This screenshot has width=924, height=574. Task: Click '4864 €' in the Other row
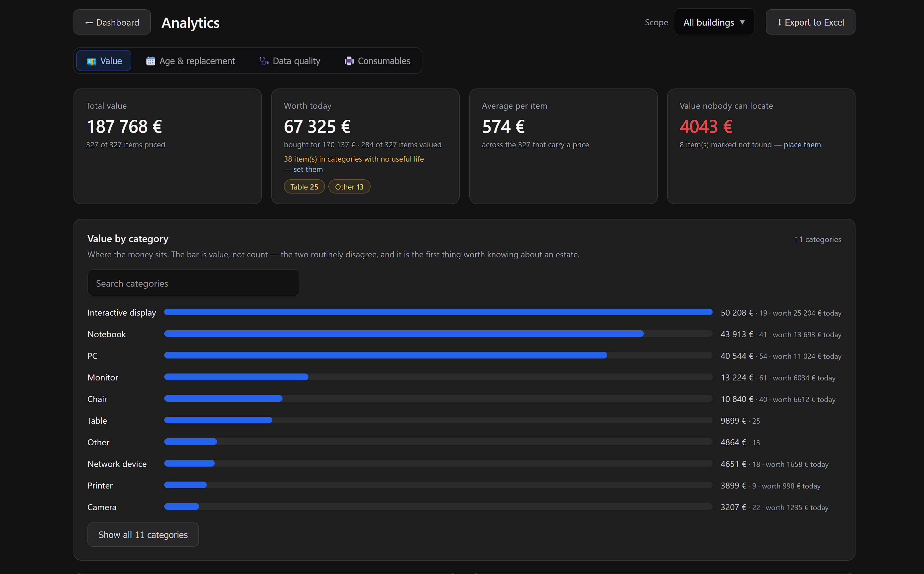(x=733, y=443)
